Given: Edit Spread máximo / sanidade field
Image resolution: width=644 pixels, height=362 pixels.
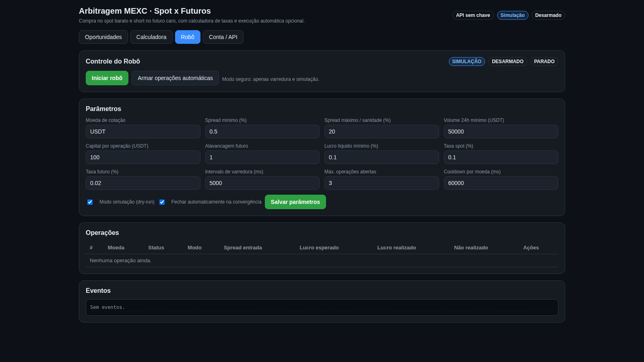Looking at the screenshot, I should (x=382, y=132).
